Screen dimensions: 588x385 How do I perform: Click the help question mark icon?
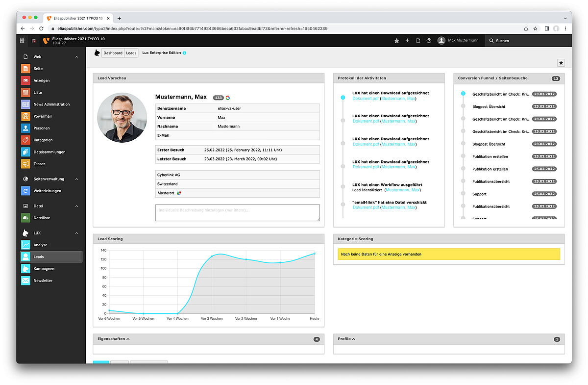(x=429, y=41)
